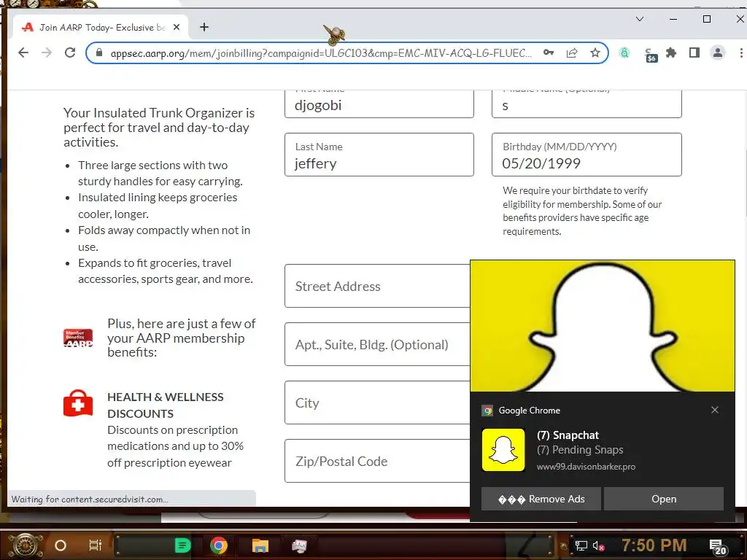Image resolution: width=747 pixels, height=560 pixels.
Task: Open Task View on the taskbar
Action: (x=96, y=545)
